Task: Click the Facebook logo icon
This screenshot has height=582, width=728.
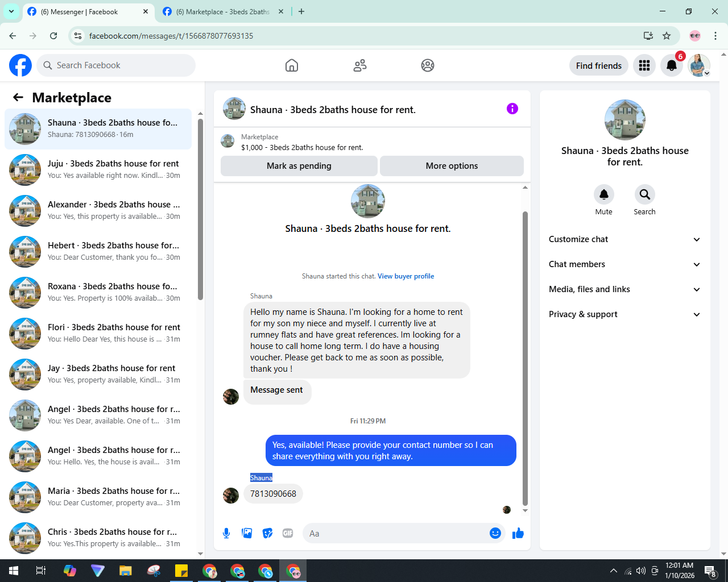Action: pos(20,65)
